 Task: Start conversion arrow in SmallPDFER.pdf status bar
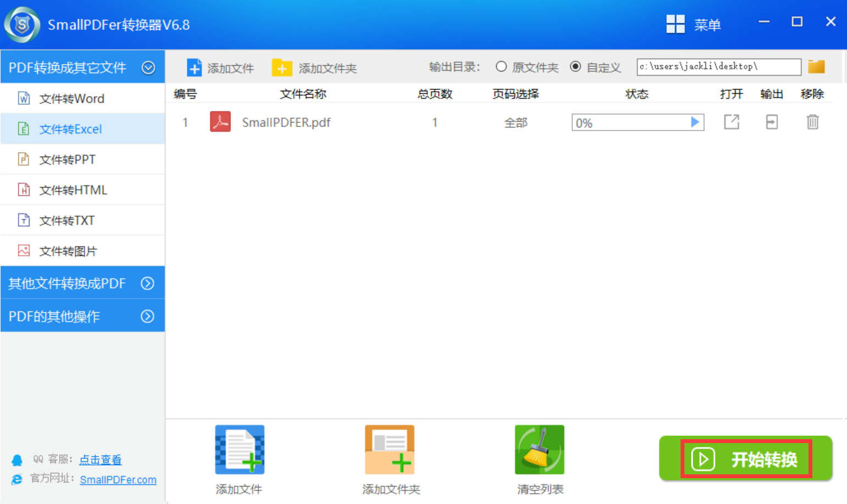(695, 122)
